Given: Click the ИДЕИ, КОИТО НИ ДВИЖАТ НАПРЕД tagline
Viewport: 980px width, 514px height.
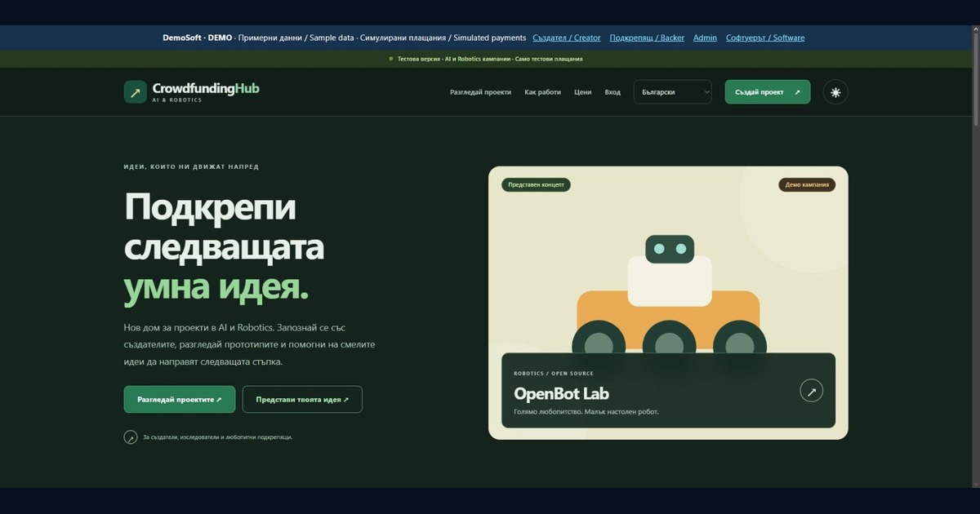Looking at the screenshot, I should coord(191,166).
